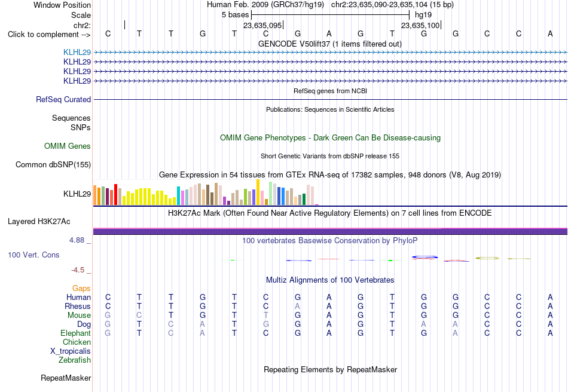Click the SNPs publications label
Screen dimensions: 568x392
pyautogui.click(x=81, y=127)
